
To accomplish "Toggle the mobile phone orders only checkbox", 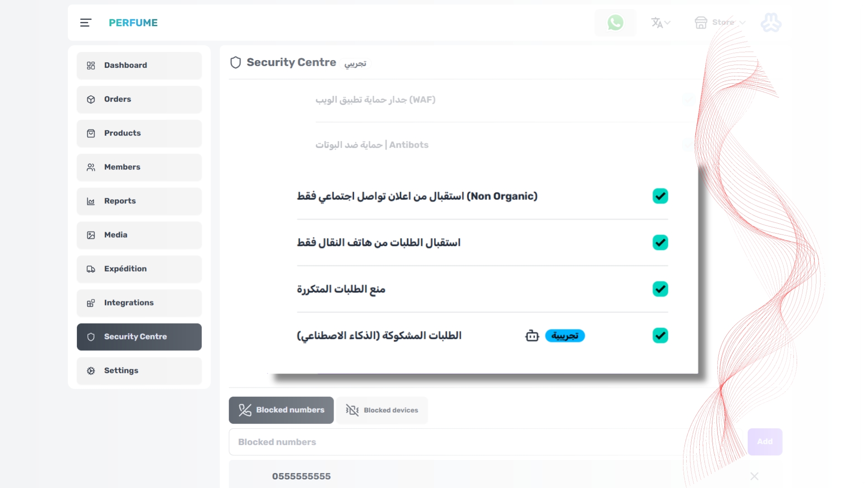I will point(660,243).
